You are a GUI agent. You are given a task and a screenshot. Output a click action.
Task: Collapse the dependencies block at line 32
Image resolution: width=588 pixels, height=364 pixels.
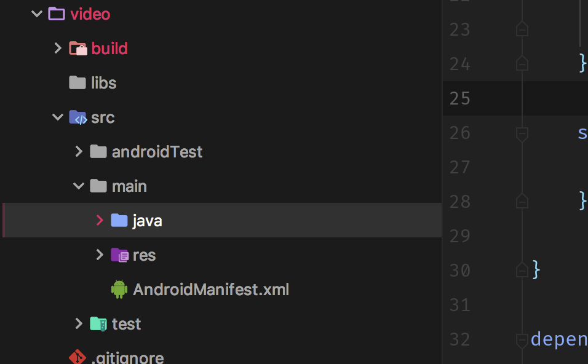(522, 341)
